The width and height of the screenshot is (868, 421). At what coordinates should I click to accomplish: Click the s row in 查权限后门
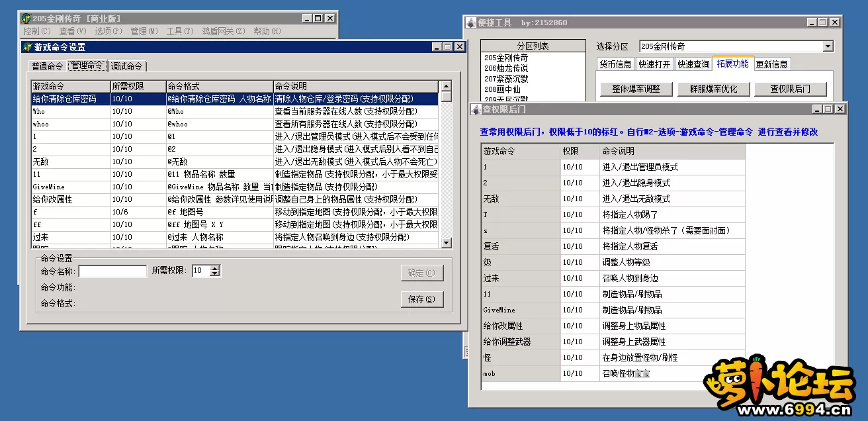(x=613, y=230)
